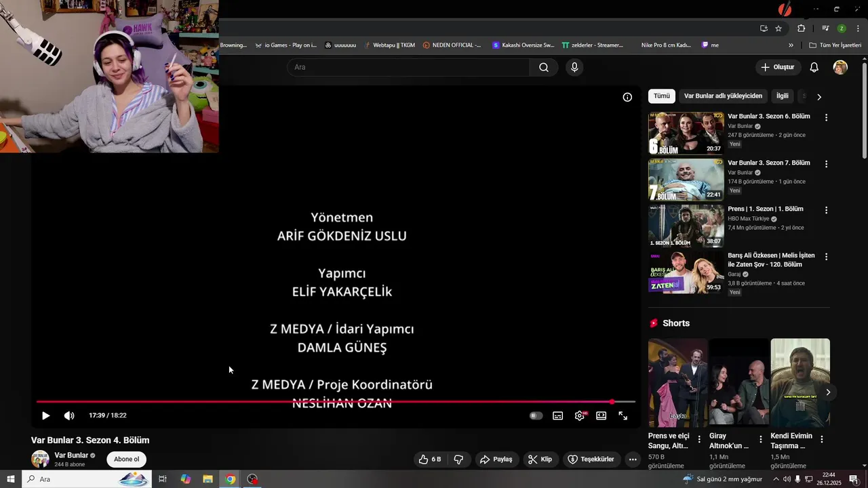Open video player settings gear
868x488 pixels.
click(580, 415)
